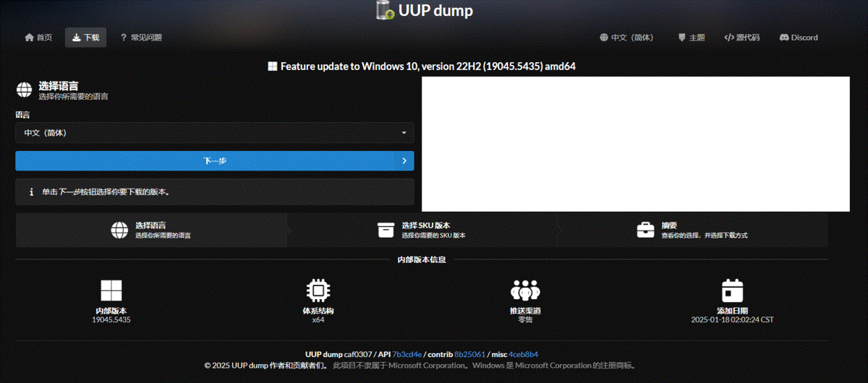Click the people group icon above 推送渠道
The image size is (868, 383).
[525, 291]
